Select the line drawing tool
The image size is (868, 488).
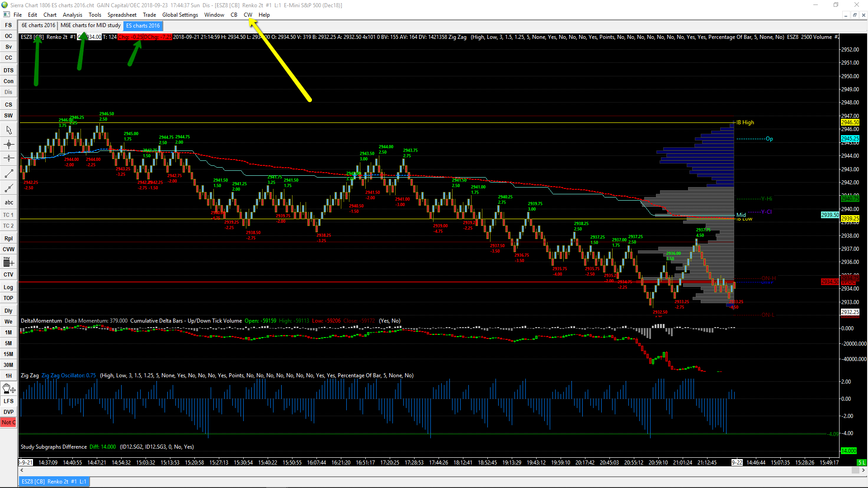pos(9,174)
